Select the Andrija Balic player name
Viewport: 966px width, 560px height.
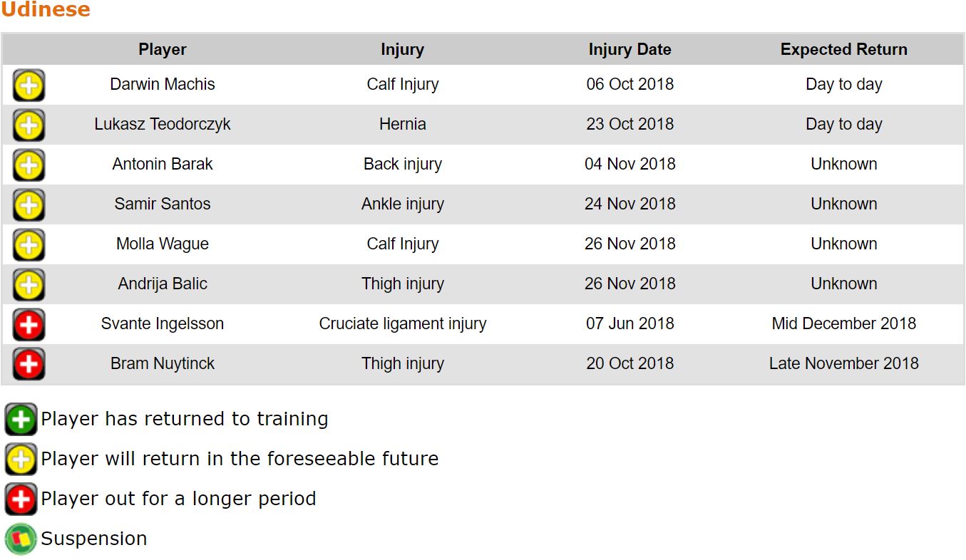pos(163,284)
